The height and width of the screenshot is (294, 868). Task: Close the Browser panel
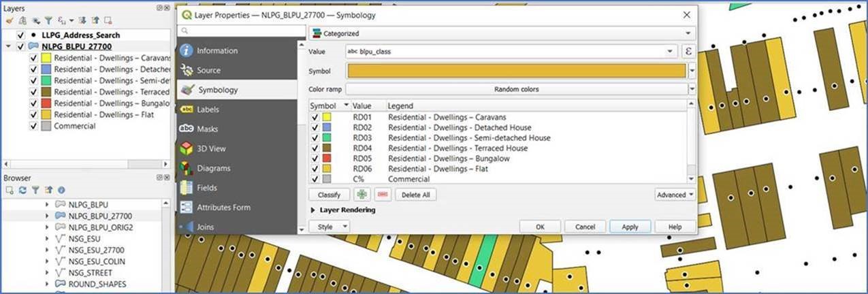click(166, 177)
